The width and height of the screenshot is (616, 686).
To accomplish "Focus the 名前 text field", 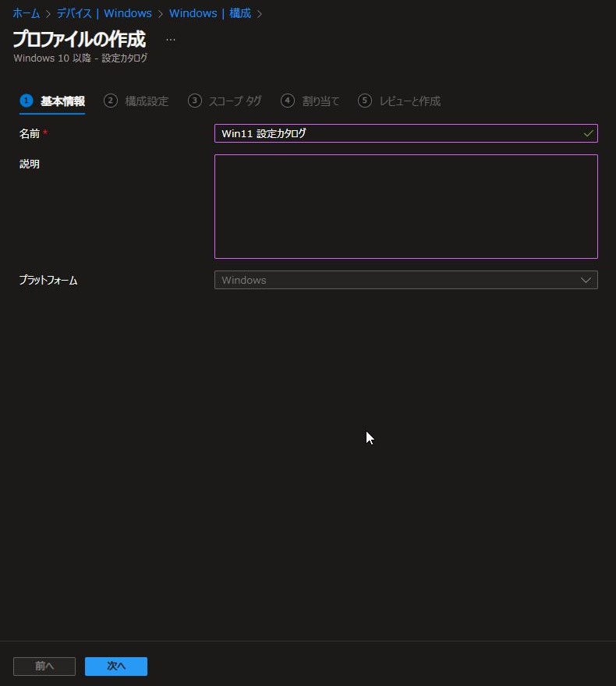I will [398, 133].
